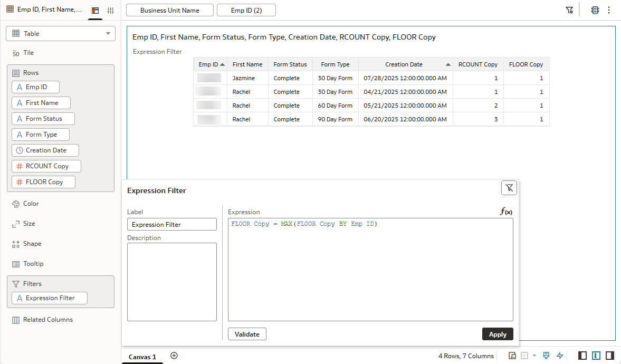Click the Tooltip section icon
This screenshot has width=621, height=364.
click(x=16, y=264)
